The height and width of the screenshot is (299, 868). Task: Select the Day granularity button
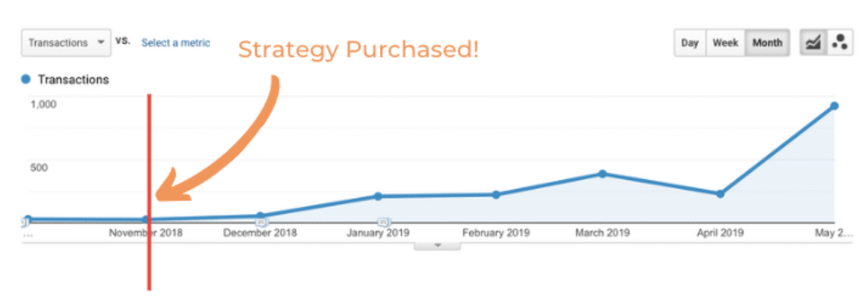[690, 42]
